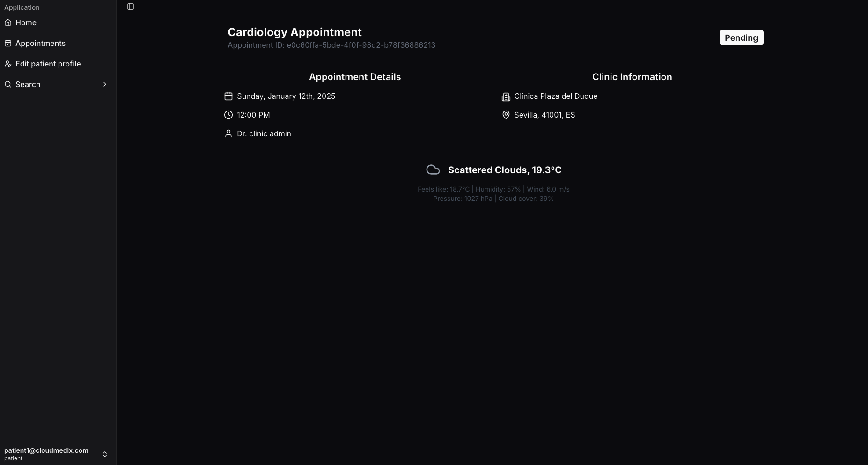The width and height of the screenshot is (868, 465).
Task: Click the Sevilla, 41001, ES address
Action: click(544, 115)
